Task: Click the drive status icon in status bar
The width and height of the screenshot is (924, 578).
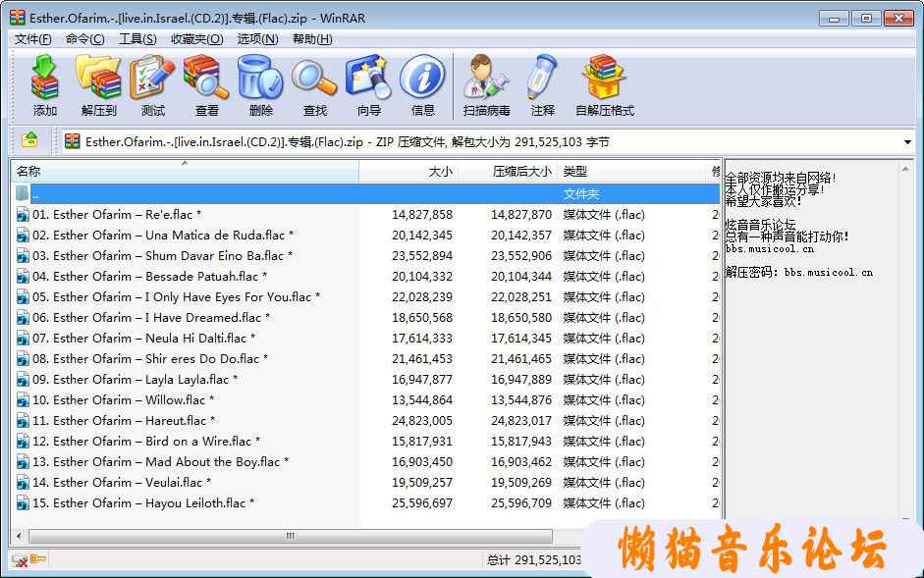Action: click(x=20, y=559)
